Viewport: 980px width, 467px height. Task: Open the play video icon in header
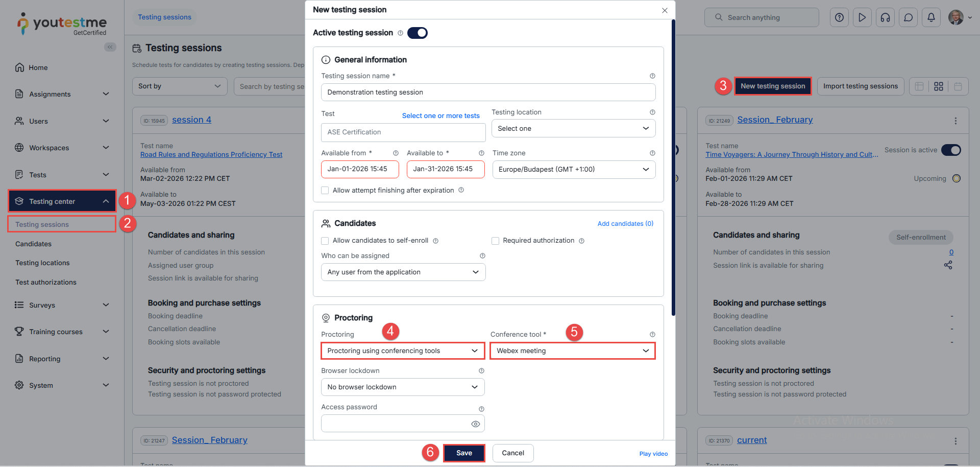[x=862, y=17]
